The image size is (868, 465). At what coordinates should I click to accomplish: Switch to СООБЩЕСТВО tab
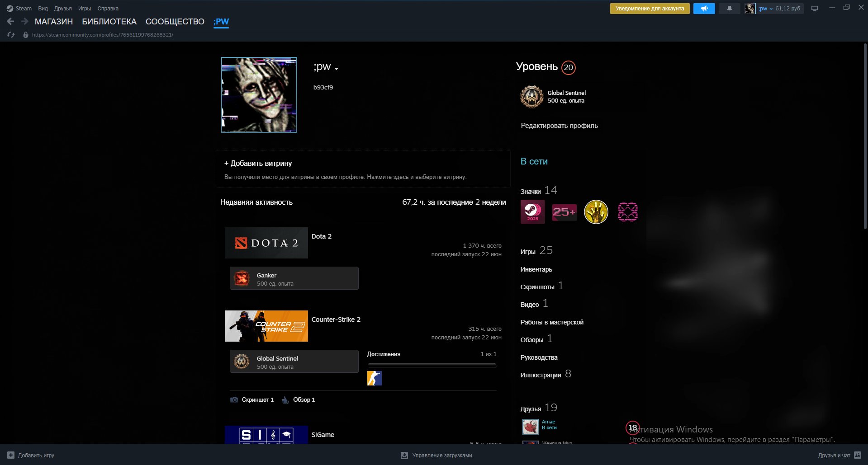[175, 22]
